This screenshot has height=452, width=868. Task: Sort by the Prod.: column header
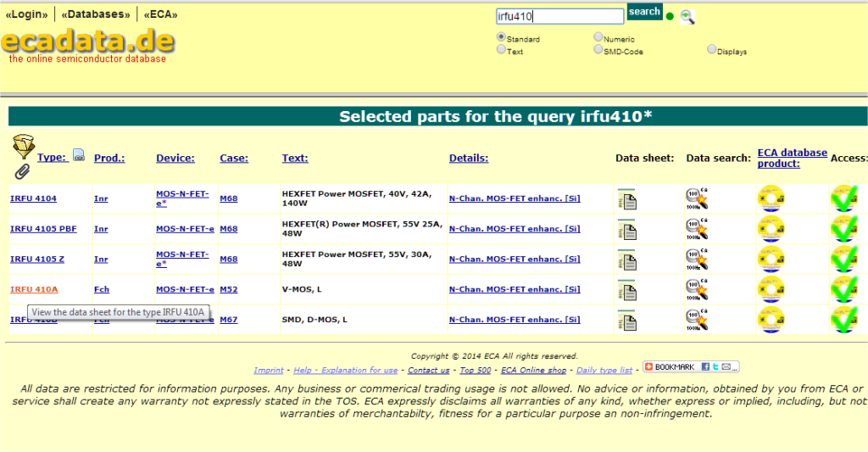point(109,158)
